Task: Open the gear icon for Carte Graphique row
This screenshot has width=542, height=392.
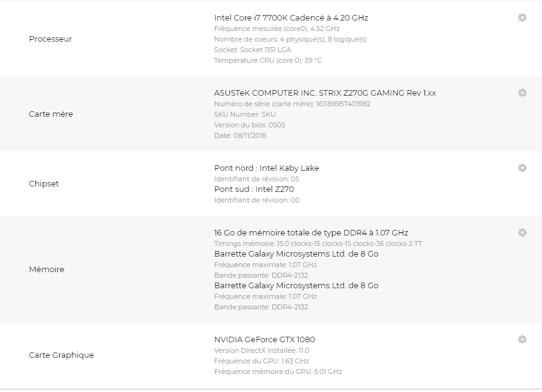Action: (522, 339)
